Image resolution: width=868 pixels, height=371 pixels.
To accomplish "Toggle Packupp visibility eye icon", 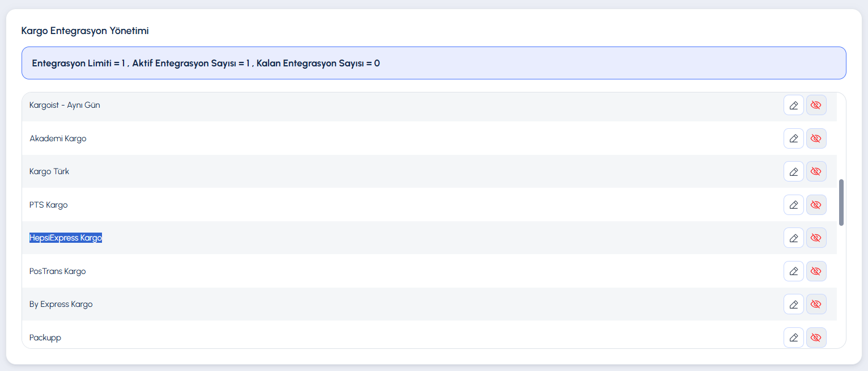I will (x=816, y=338).
